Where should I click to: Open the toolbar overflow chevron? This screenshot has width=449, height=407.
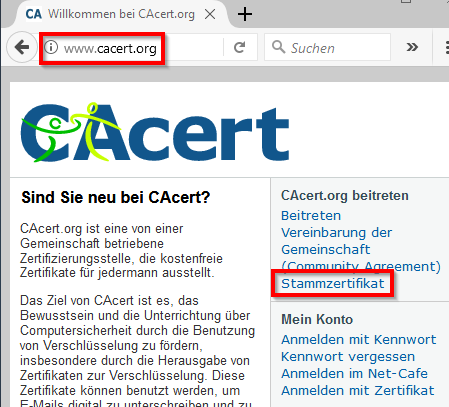tap(412, 47)
